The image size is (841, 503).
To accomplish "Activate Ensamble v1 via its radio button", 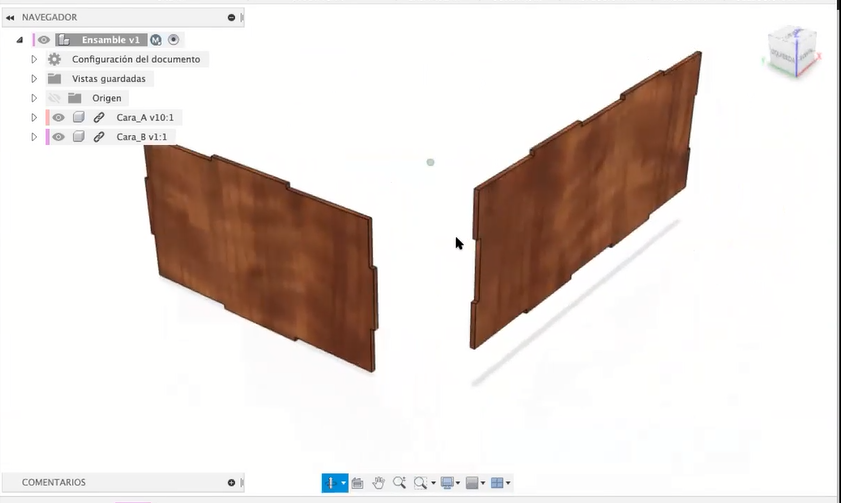I will [173, 40].
